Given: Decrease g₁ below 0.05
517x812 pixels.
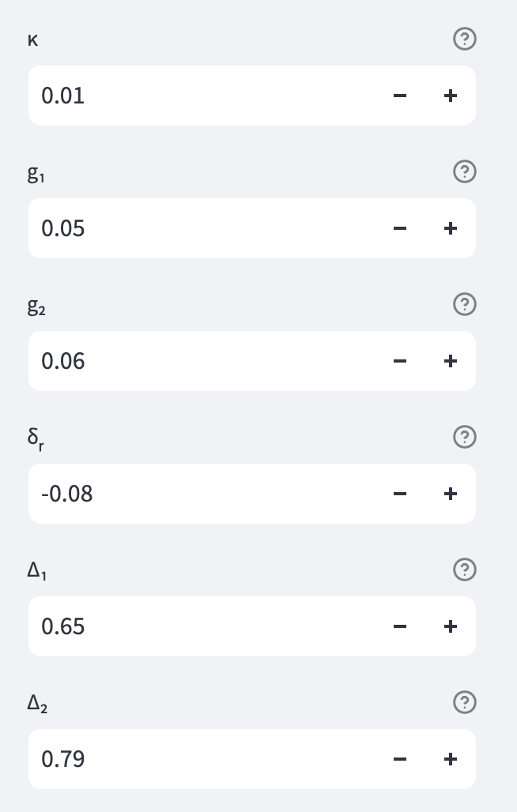Looking at the screenshot, I should pos(400,228).
